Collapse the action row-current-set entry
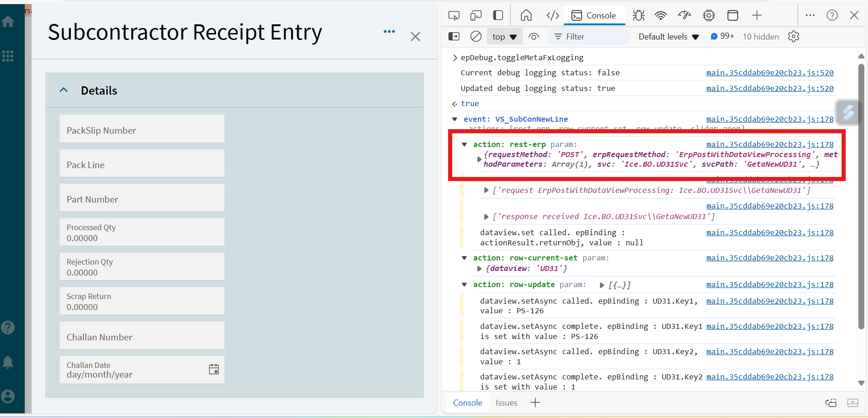Viewport: 868px width, 418px height. 465,258
